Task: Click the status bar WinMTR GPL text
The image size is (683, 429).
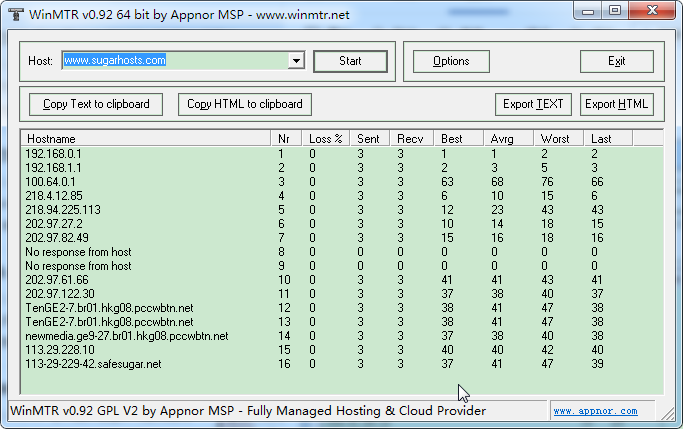Action: [x=248, y=411]
